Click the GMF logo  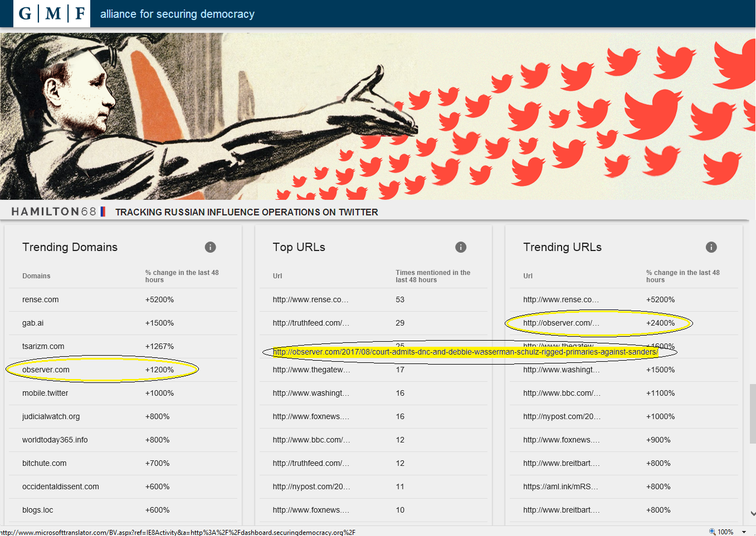(52, 13)
